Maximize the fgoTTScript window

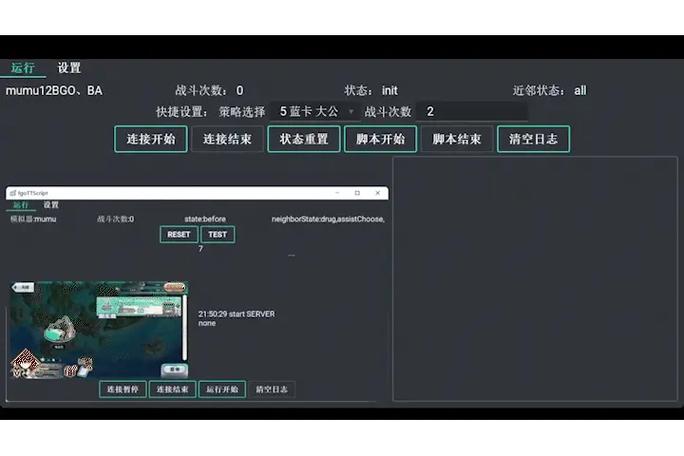click(357, 193)
